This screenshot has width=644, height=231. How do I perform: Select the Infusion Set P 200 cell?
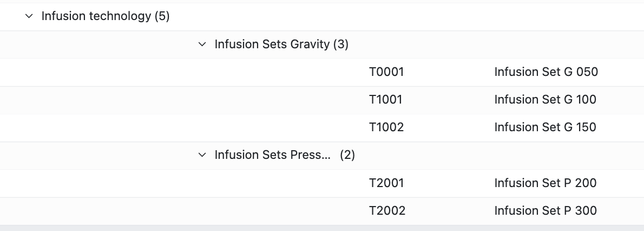546,183
